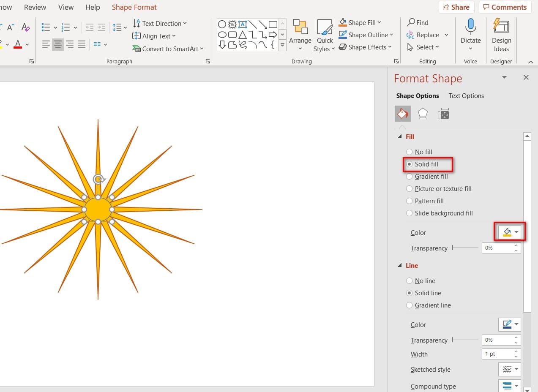This screenshot has height=392, width=538.
Task: Select the rectangle shape in gallery
Action: 273,24
